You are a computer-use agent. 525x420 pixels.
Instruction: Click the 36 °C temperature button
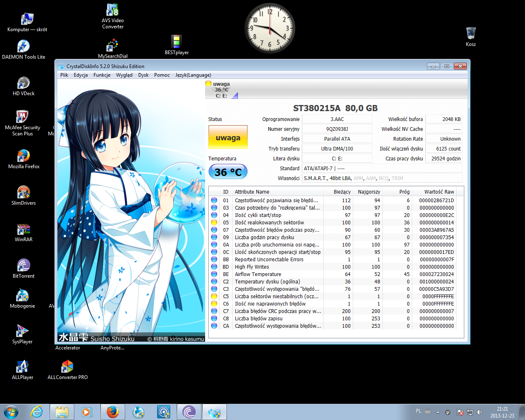point(228,172)
